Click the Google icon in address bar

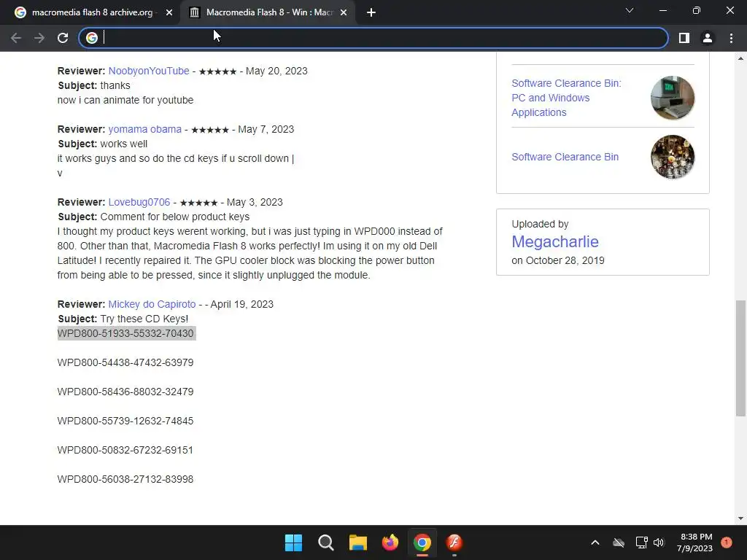click(92, 38)
